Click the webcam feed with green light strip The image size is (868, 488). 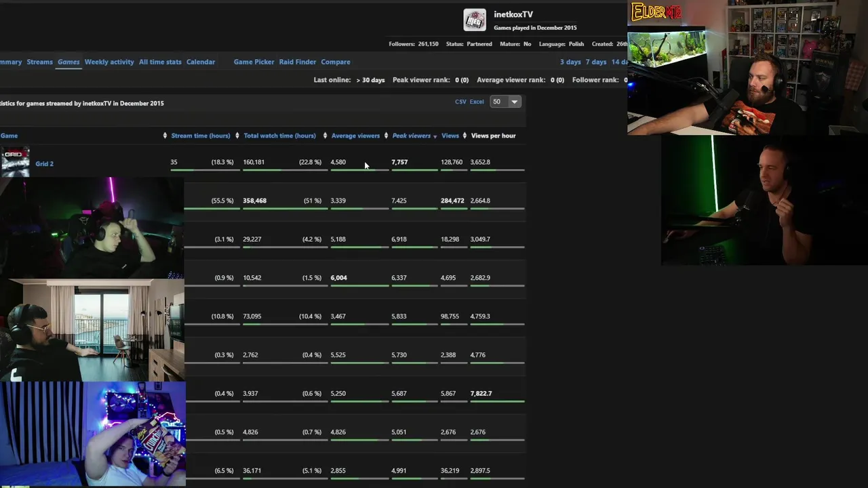(x=764, y=200)
